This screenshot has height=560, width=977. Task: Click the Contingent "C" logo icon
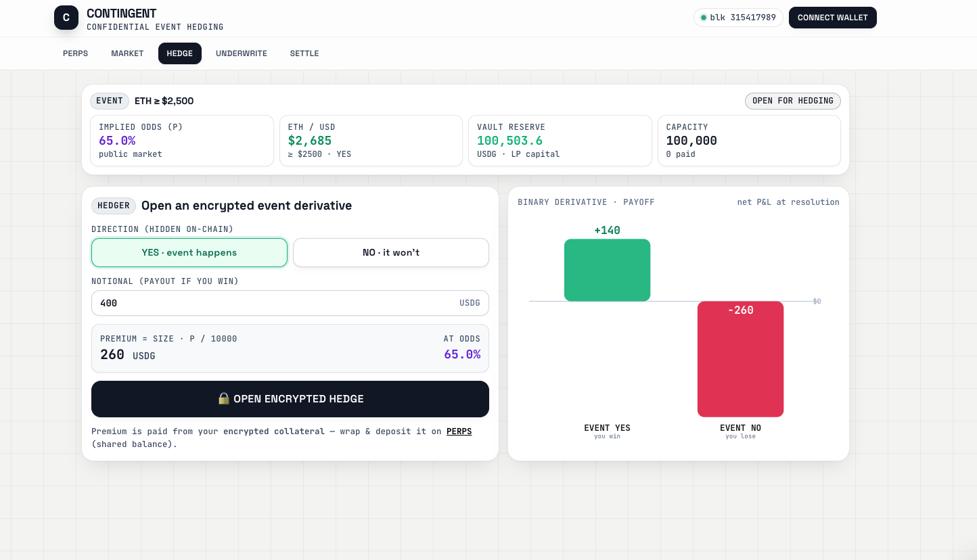[x=66, y=18]
